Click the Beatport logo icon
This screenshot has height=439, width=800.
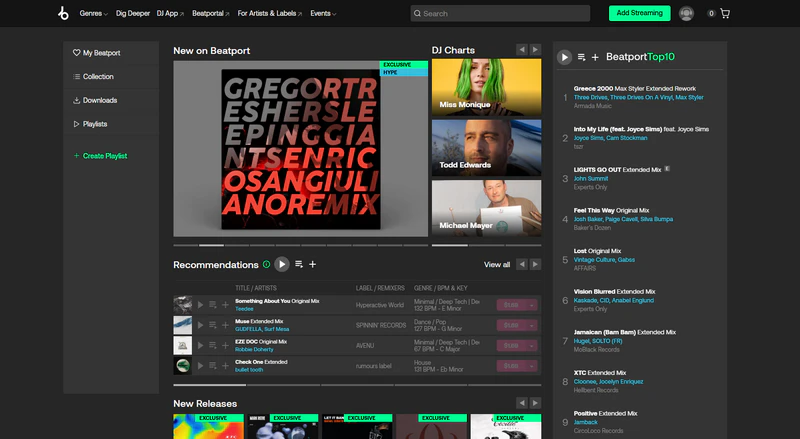[63, 13]
